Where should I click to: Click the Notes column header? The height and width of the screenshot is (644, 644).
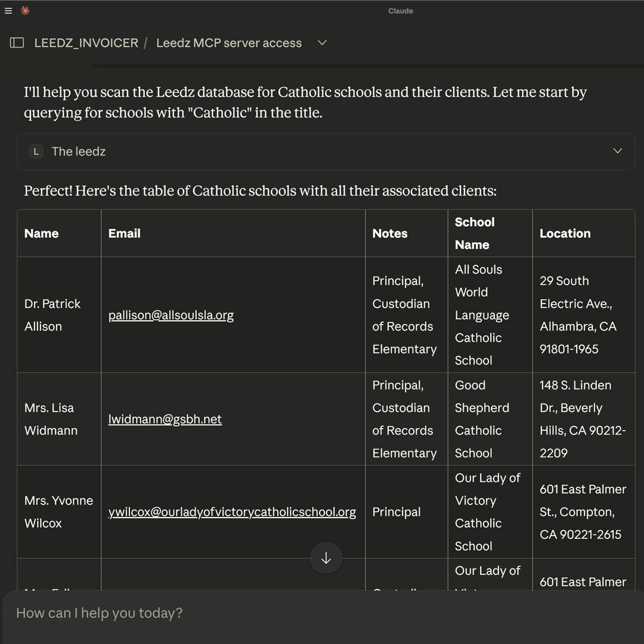[390, 234]
